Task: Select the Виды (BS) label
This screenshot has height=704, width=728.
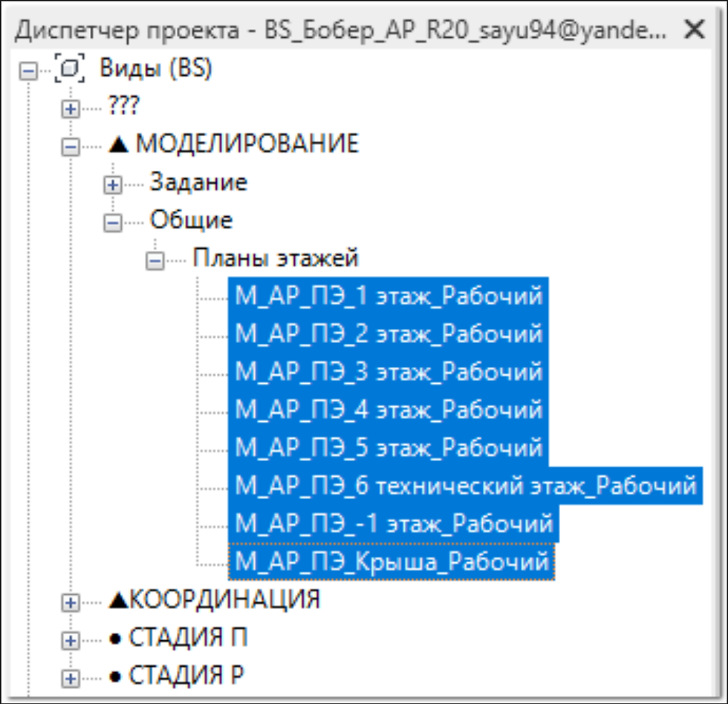Action: click(156, 68)
